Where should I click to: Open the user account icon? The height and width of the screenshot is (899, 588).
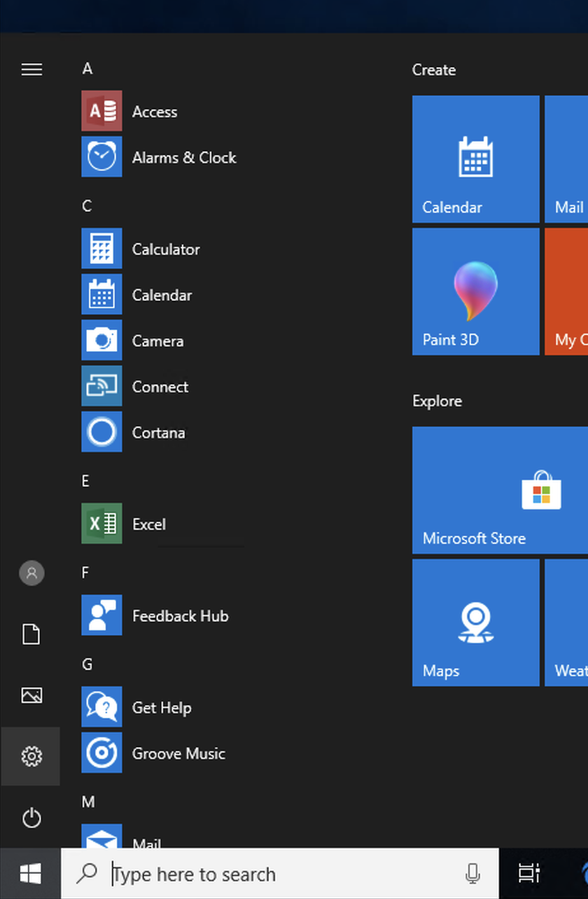(x=32, y=573)
